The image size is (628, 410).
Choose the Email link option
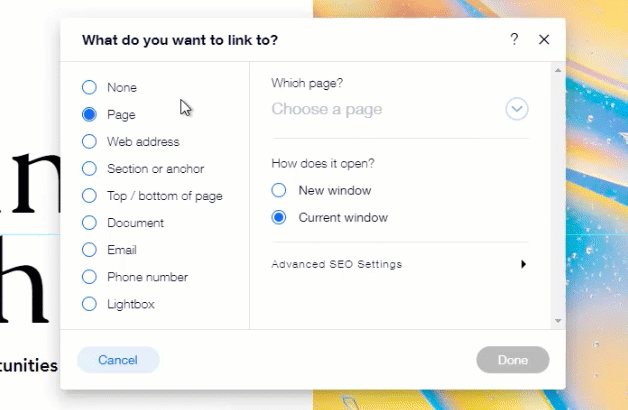click(89, 250)
